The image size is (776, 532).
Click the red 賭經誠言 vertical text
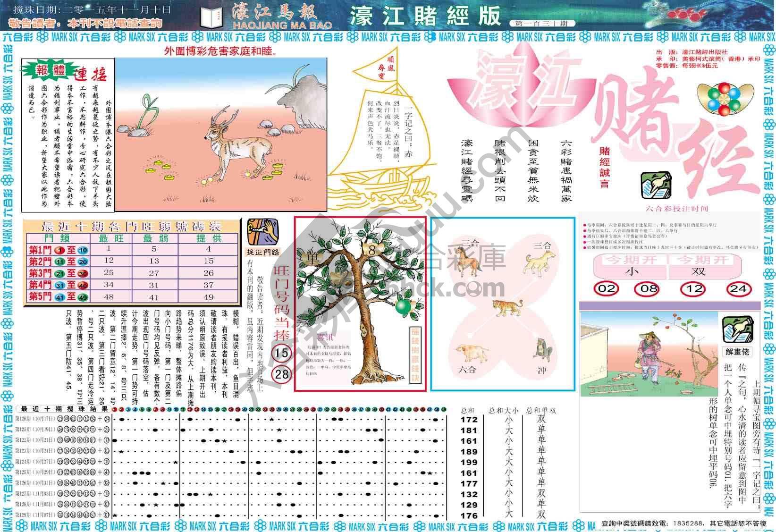pos(605,167)
